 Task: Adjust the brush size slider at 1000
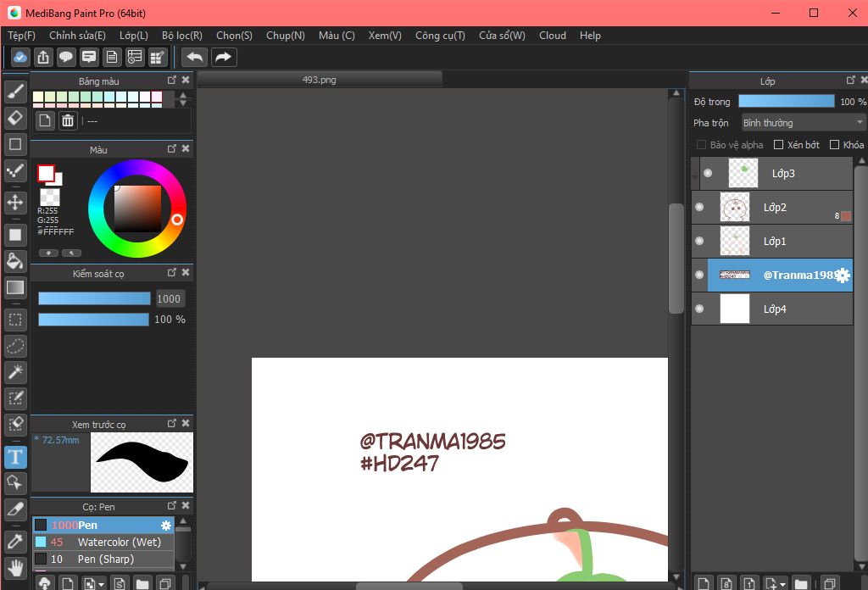pos(94,299)
